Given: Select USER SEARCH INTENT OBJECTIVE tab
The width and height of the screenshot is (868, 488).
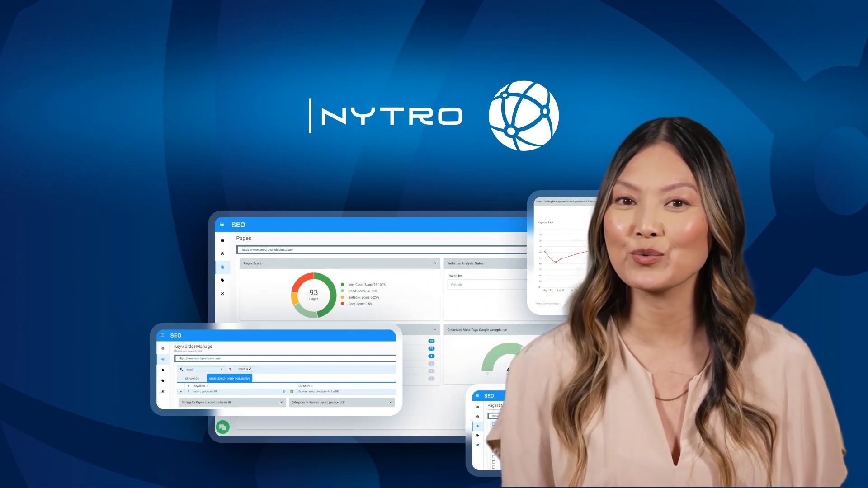Looking at the screenshot, I should 229,378.
